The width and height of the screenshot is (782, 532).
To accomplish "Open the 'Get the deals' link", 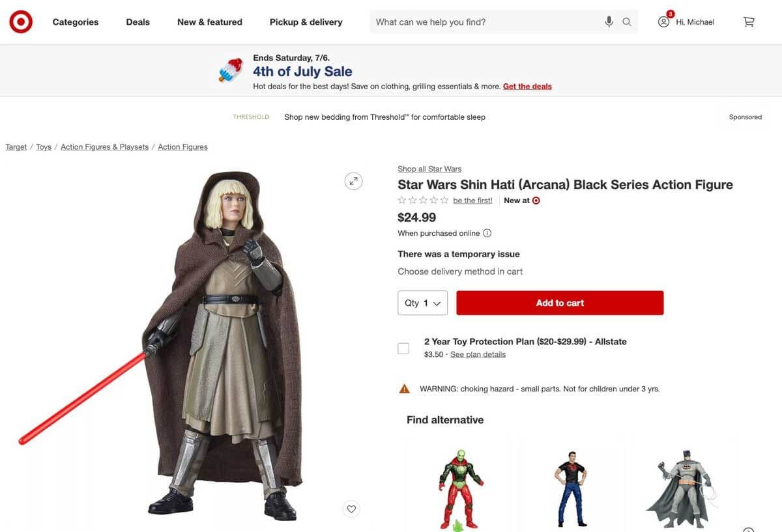I will coord(527,85).
